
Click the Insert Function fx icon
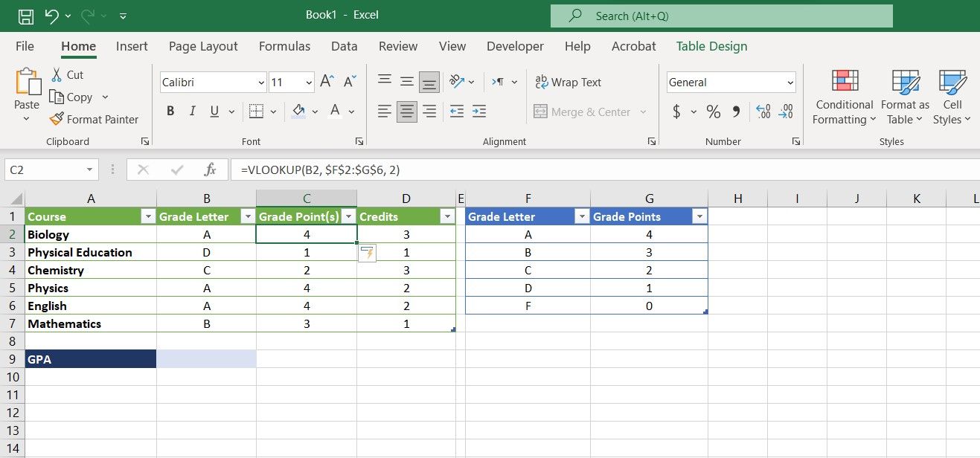pyautogui.click(x=211, y=170)
